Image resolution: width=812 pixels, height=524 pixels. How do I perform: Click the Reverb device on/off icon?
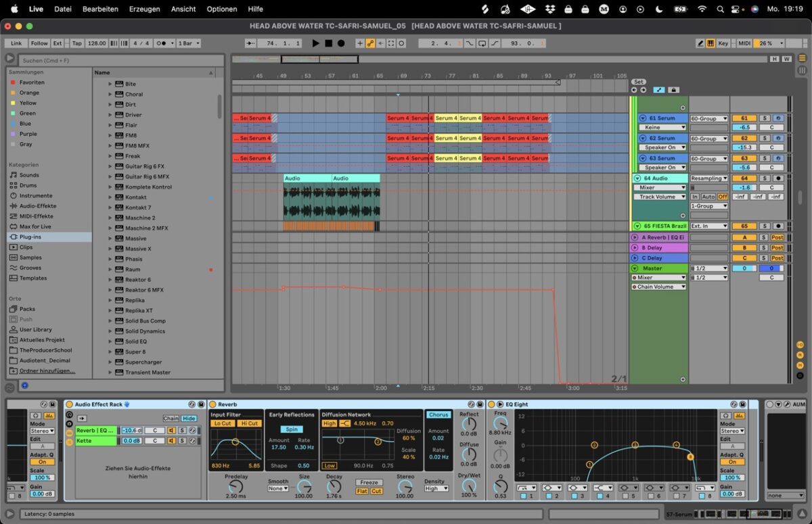pos(212,404)
